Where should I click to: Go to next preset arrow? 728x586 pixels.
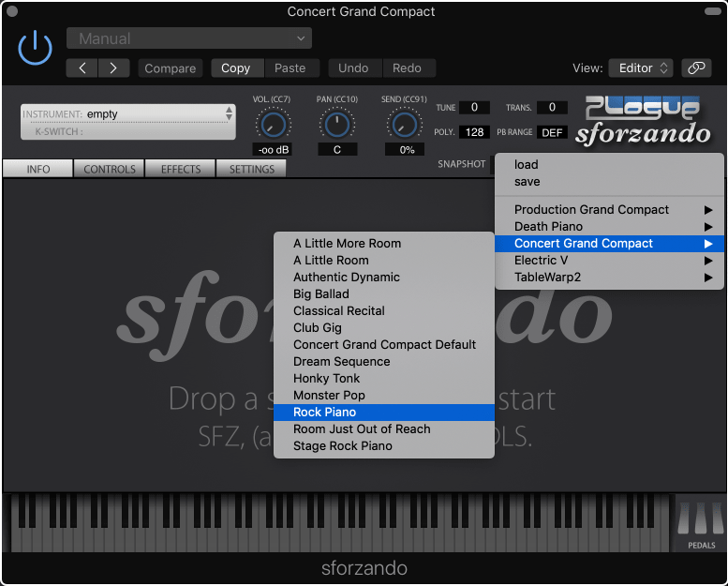[113, 68]
